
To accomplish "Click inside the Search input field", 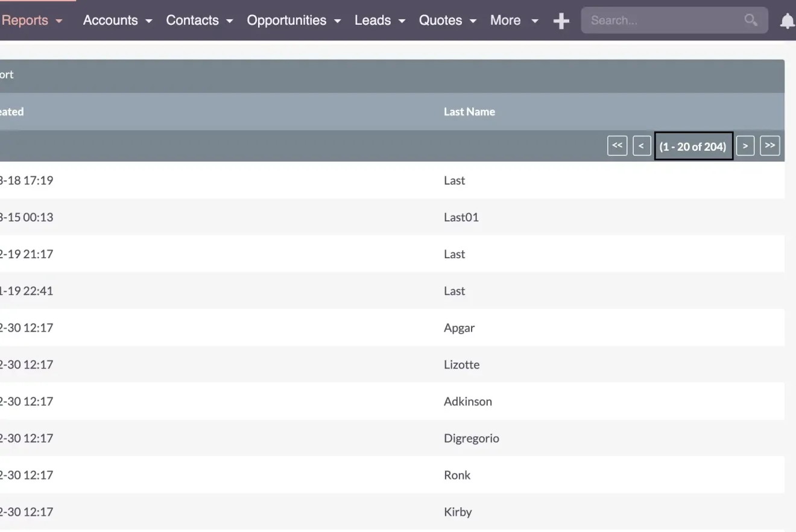I will [663, 21].
